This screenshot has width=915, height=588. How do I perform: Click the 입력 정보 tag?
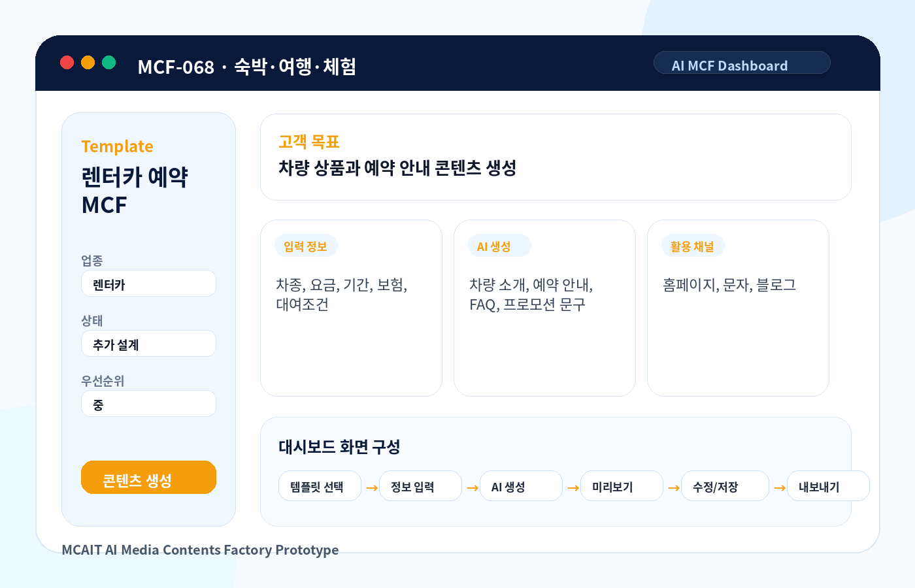[306, 246]
